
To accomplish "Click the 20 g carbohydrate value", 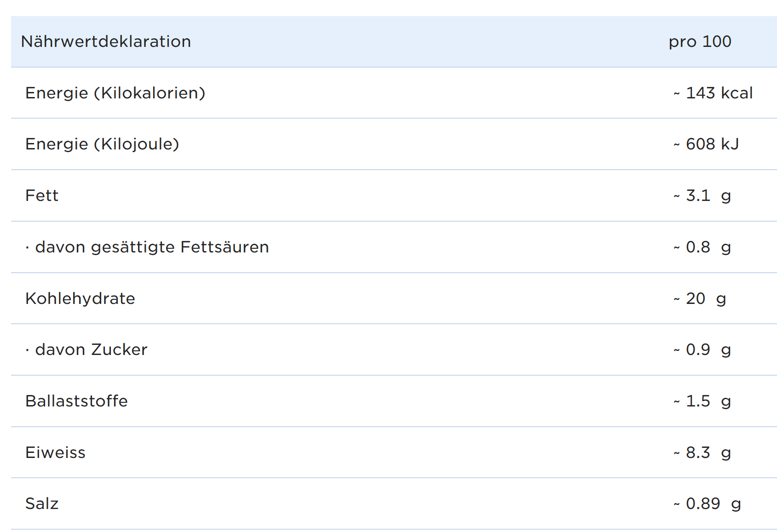I will click(x=700, y=299).
